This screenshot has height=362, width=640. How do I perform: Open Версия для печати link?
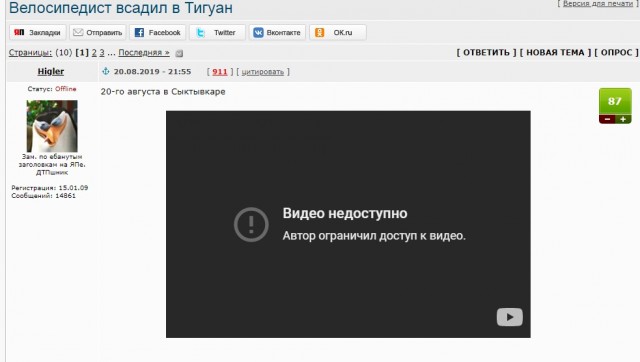pyautogui.click(x=598, y=3)
